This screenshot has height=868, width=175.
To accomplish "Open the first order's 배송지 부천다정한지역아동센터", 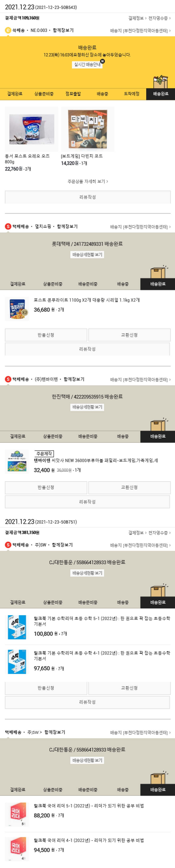I will [x=140, y=31].
